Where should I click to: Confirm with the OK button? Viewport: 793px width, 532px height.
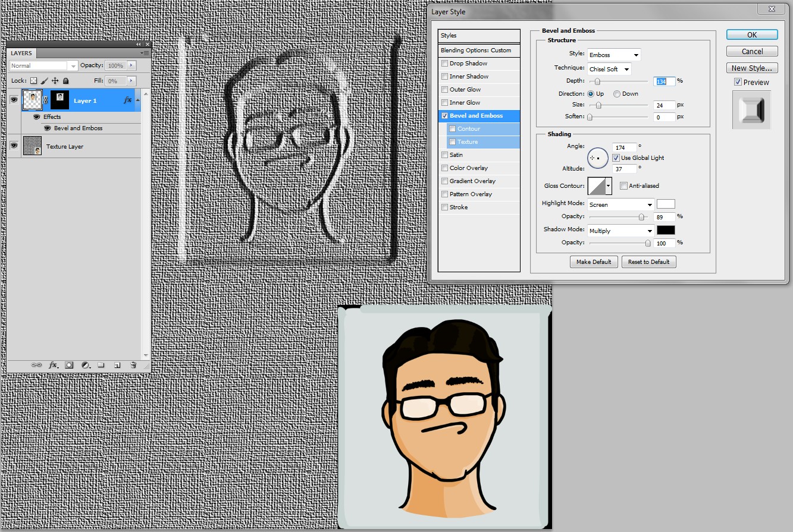tap(752, 35)
